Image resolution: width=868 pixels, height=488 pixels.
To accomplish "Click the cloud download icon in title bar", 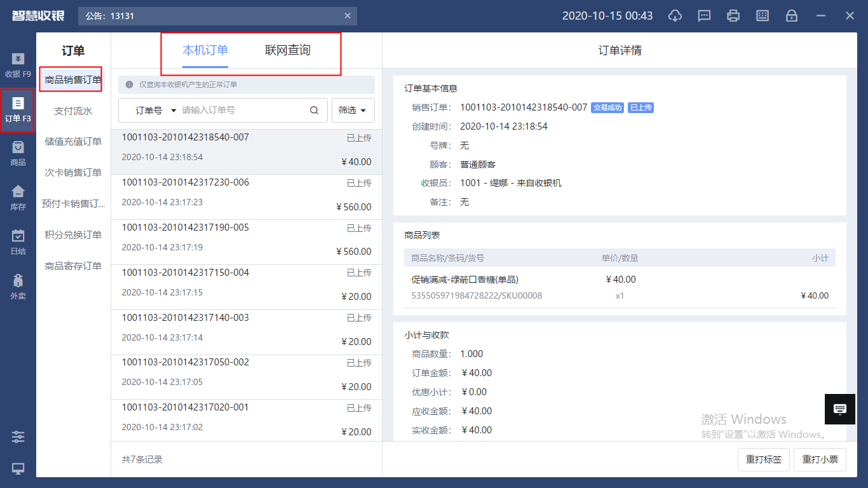I will 675,16.
